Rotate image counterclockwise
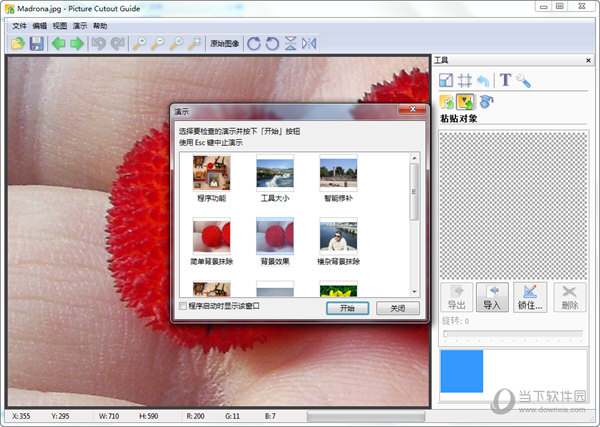This screenshot has height=427, width=600. pyautogui.click(x=272, y=44)
